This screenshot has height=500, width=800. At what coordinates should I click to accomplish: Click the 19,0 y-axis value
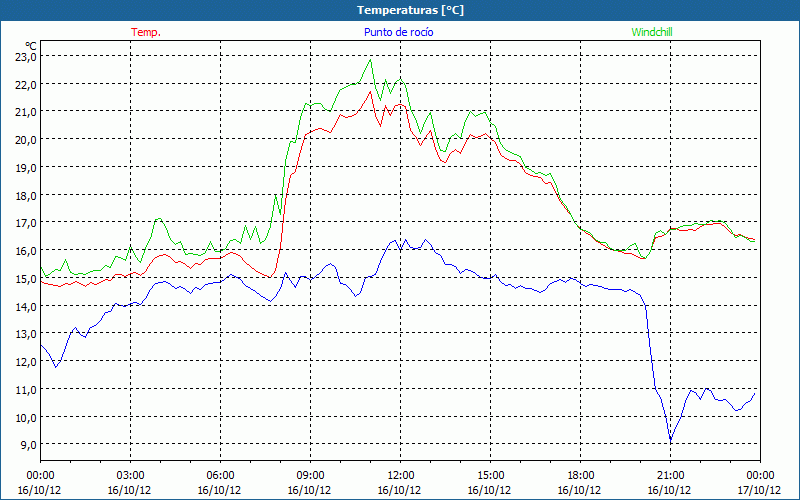26,167
